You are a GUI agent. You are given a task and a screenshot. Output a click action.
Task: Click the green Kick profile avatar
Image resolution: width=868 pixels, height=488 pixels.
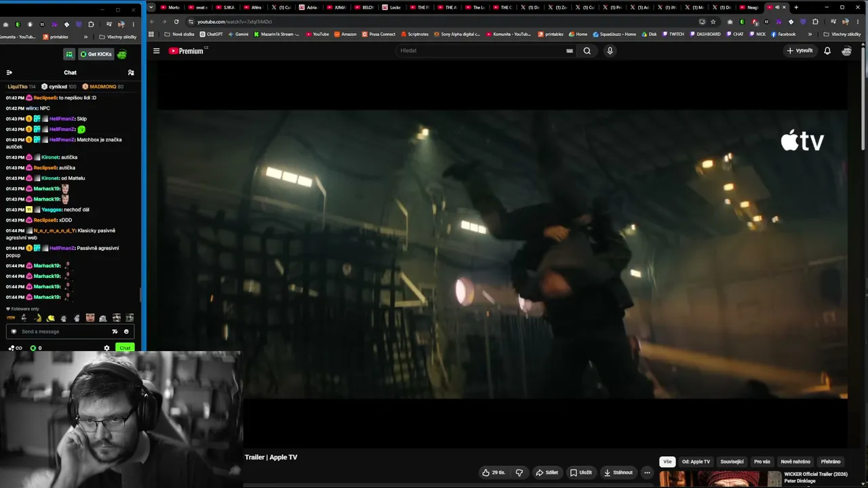(x=122, y=54)
